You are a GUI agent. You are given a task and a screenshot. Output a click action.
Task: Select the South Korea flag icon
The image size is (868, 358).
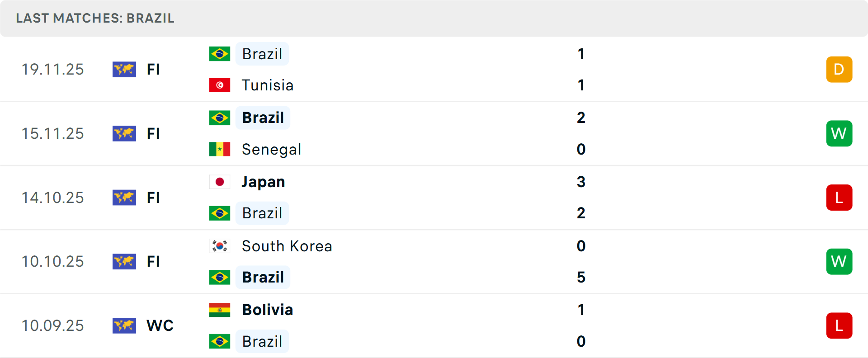(x=220, y=246)
